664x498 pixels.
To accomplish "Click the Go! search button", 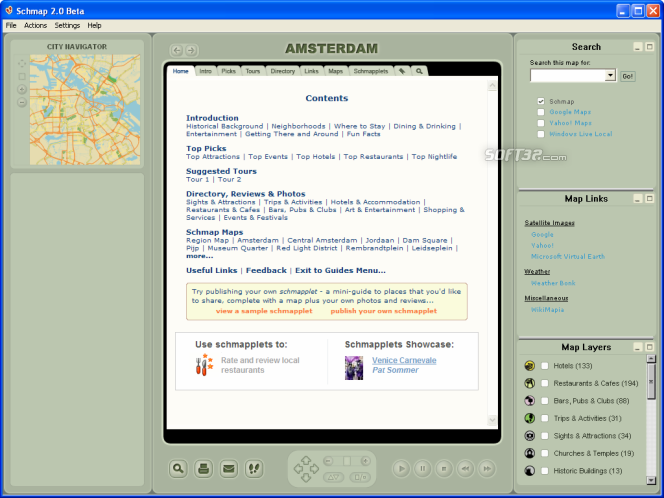I will coord(628,76).
